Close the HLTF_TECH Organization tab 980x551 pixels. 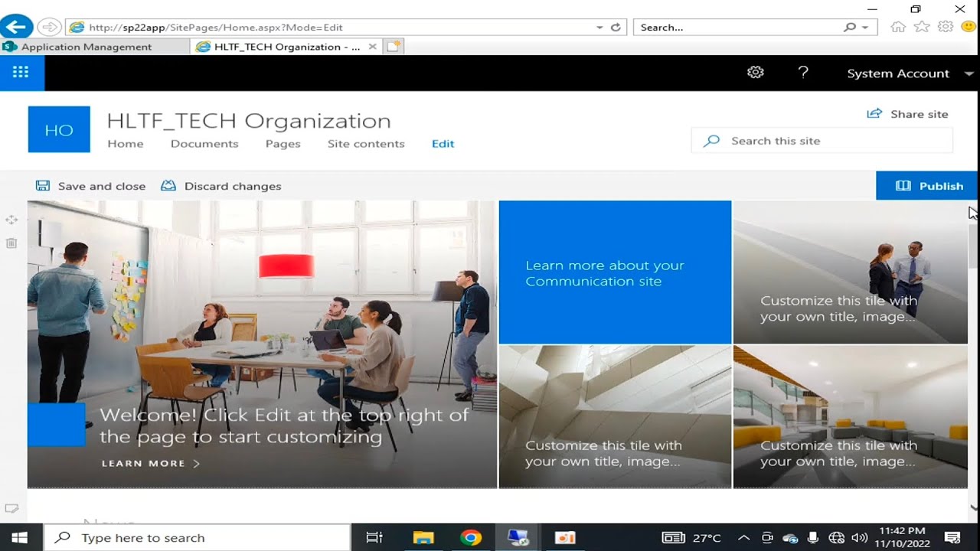click(x=372, y=47)
